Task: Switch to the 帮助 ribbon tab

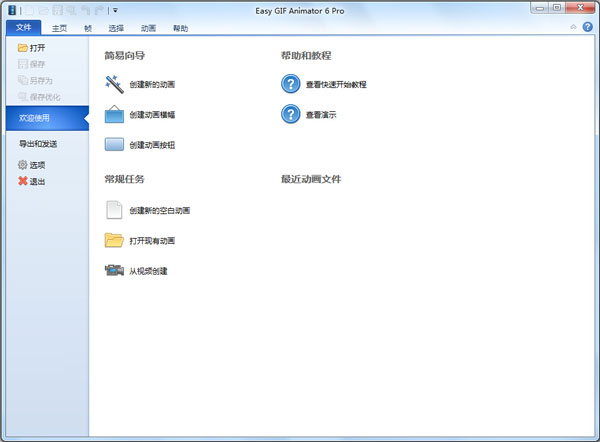Action: [180, 28]
